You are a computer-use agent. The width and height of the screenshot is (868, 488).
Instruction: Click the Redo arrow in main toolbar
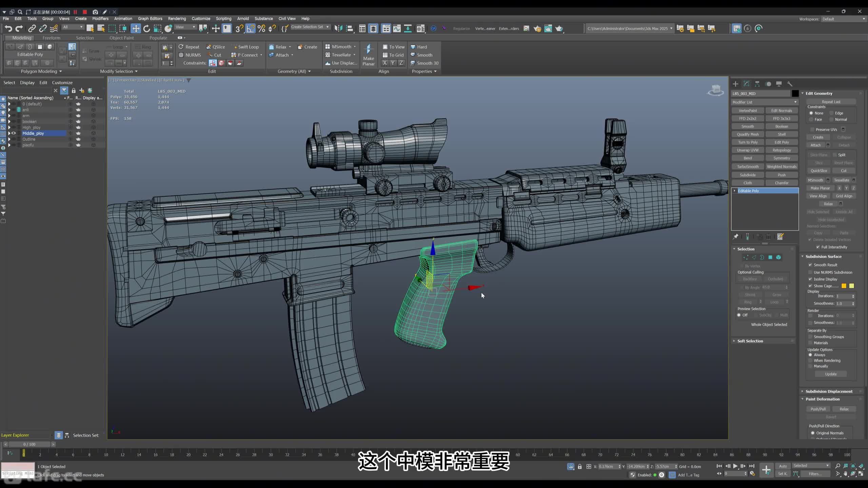[x=19, y=28]
